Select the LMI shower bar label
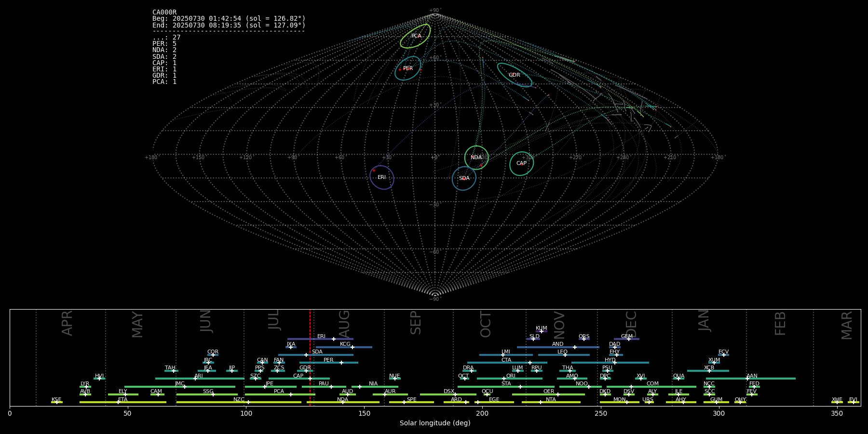The height and width of the screenshot is (434, 868). pos(506,352)
